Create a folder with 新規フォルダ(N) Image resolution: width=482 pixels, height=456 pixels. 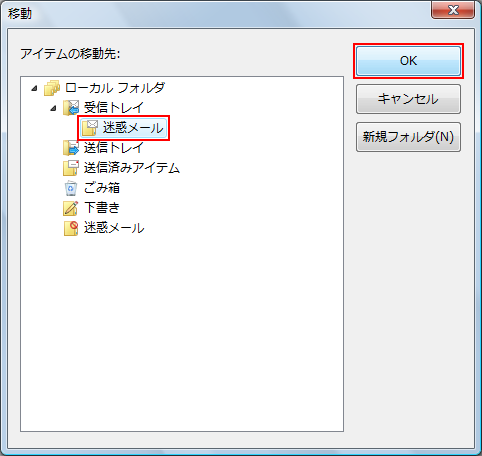click(x=408, y=137)
